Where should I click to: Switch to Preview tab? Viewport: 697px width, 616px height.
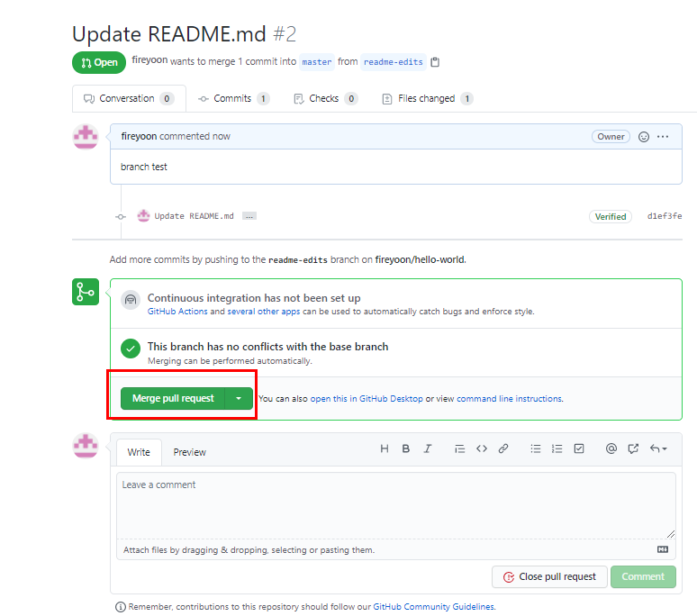[x=189, y=452]
